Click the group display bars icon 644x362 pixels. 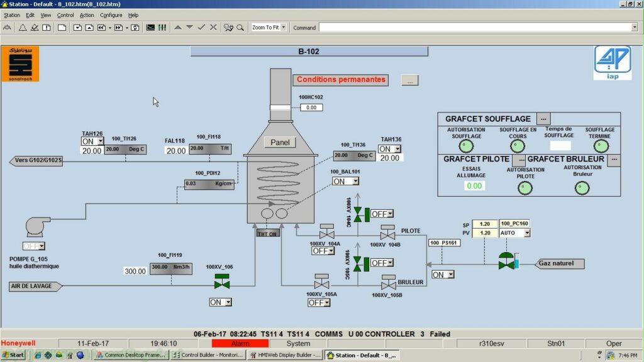click(x=162, y=28)
